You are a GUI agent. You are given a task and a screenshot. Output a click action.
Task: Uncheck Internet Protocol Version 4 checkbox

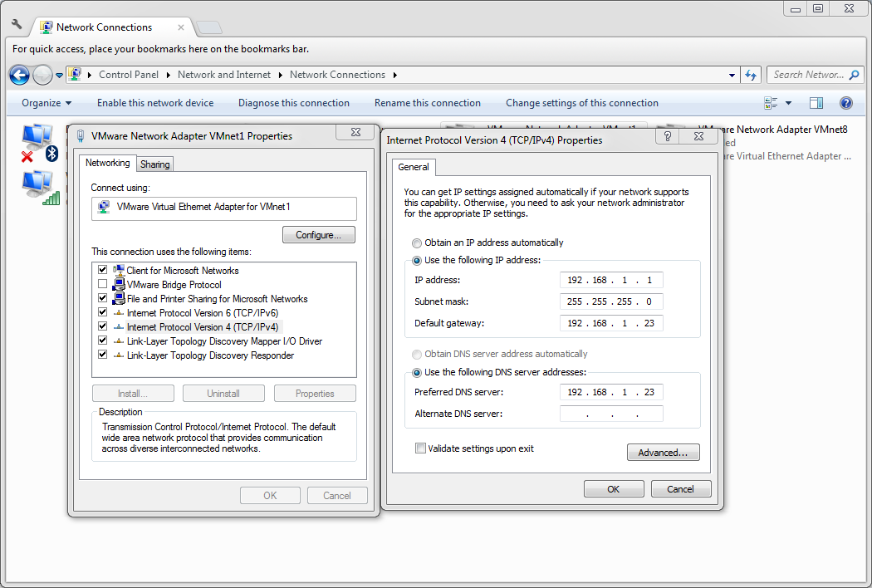(102, 326)
